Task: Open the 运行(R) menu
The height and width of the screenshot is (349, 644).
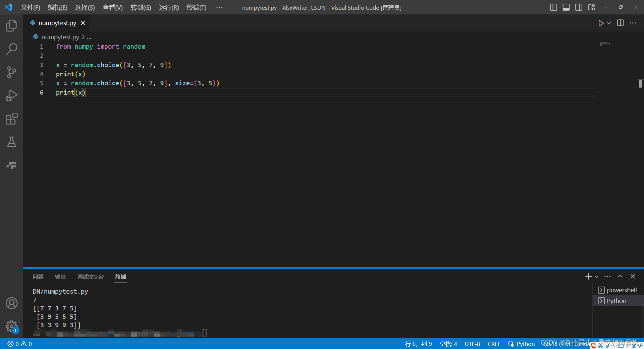Action: pos(169,7)
